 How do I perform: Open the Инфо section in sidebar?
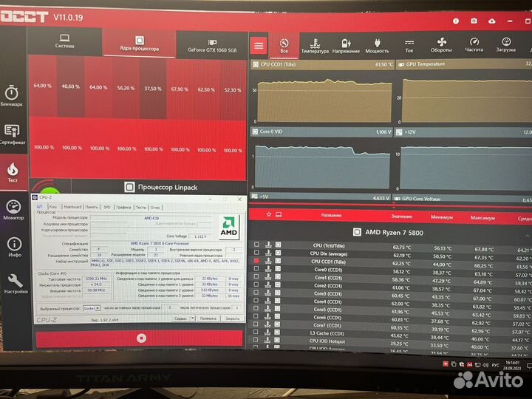coord(14,247)
